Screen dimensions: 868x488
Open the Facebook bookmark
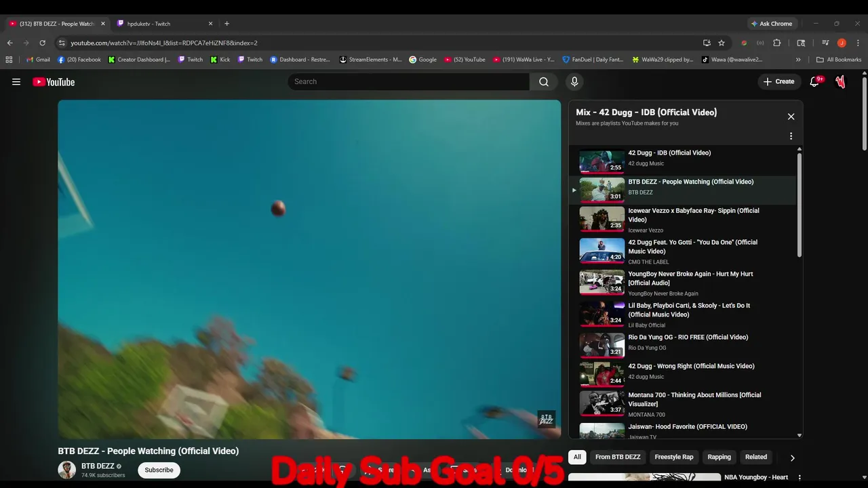(x=79, y=60)
